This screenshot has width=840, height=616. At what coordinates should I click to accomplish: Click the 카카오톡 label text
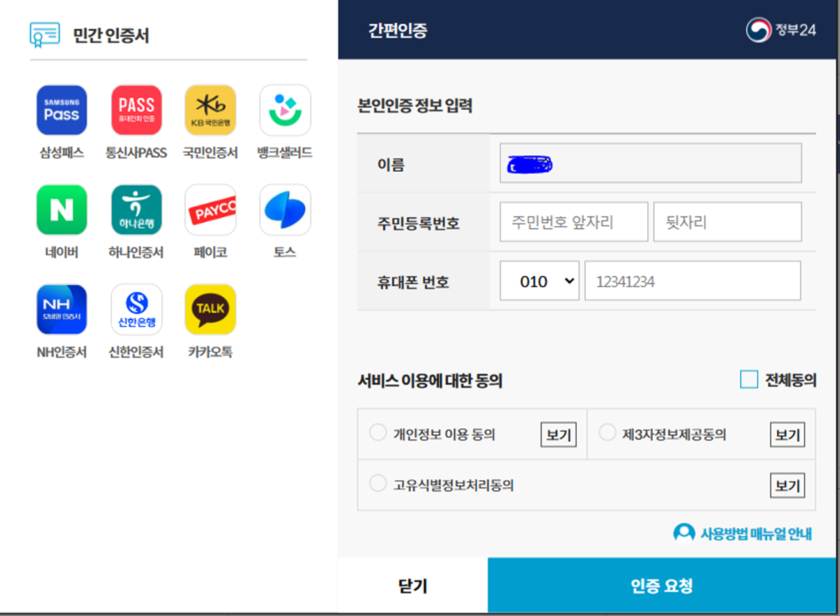point(210,352)
